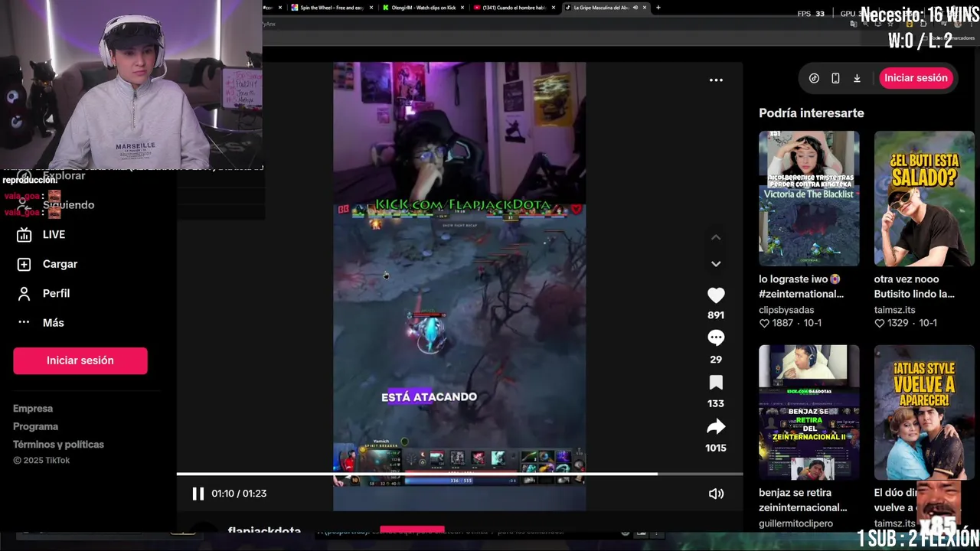Image resolution: width=980 pixels, height=551 pixels.
Task: Click the 1329 likes heart under otra vez nooo
Action: pos(880,323)
